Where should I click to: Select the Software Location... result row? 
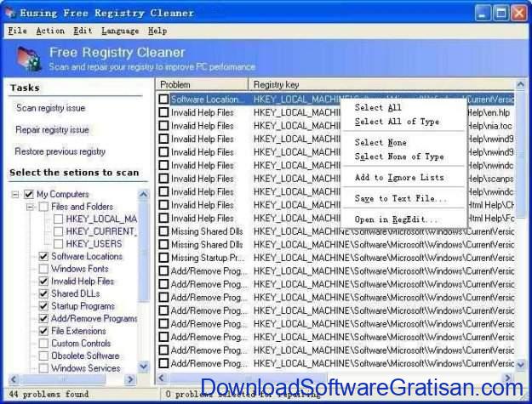click(336, 100)
